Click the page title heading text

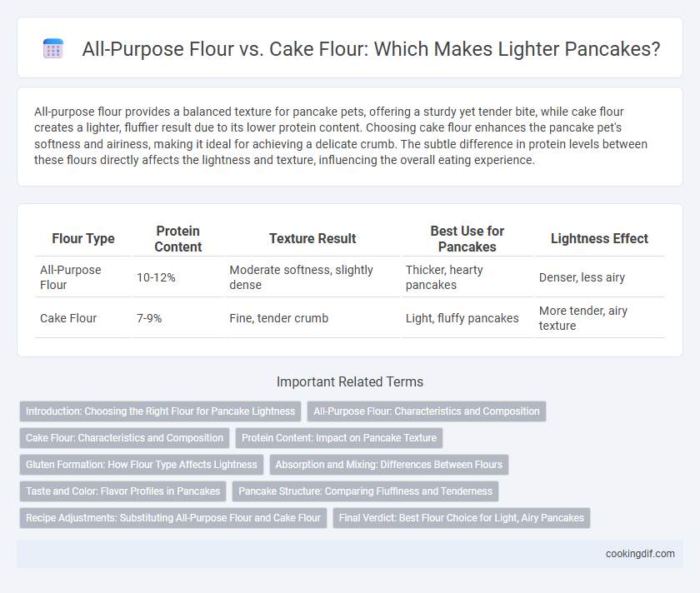(x=371, y=48)
